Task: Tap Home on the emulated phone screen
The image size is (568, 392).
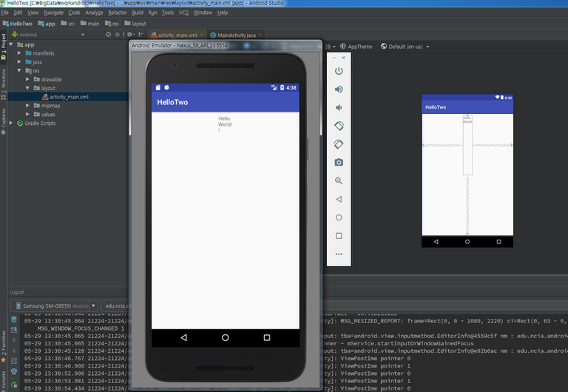Action: click(226, 338)
